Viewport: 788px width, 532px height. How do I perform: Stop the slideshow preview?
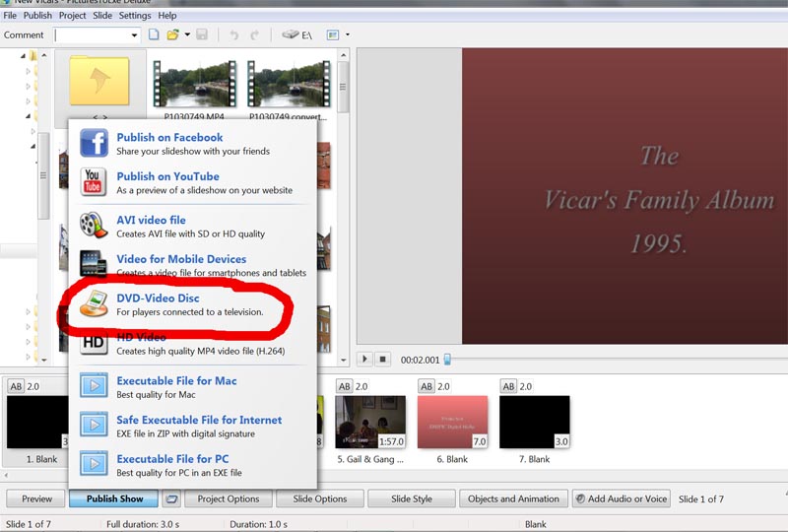coord(382,359)
